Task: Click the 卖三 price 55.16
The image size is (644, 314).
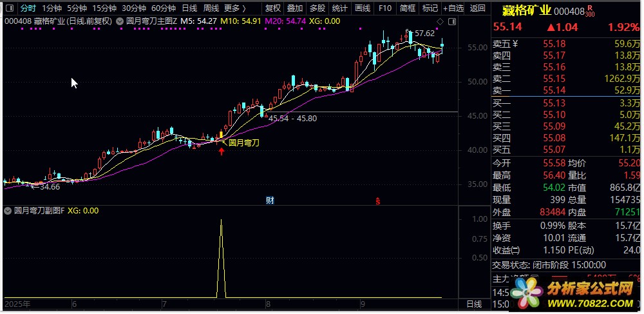Action: 554,67
